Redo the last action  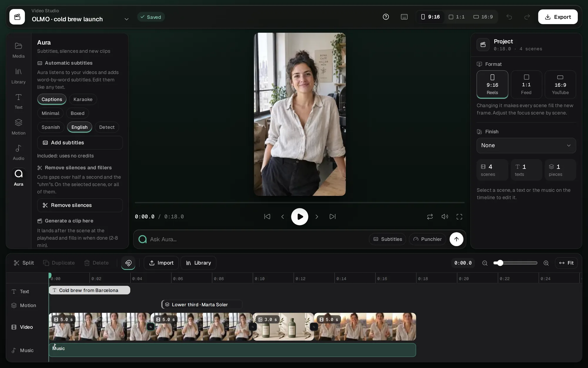pyautogui.click(x=527, y=17)
